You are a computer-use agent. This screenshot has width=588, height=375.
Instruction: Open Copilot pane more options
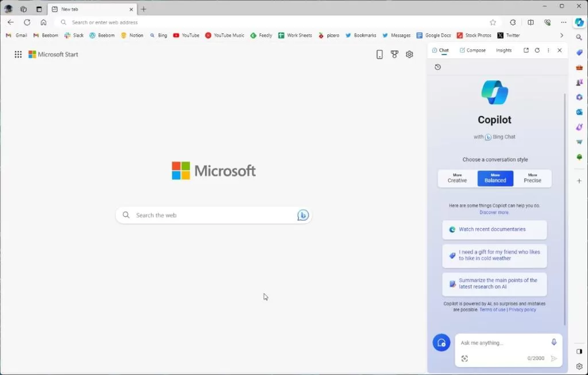click(x=548, y=51)
